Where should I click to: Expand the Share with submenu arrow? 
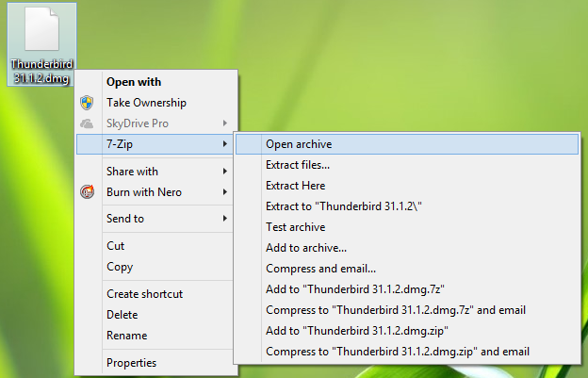tap(224, 172)
